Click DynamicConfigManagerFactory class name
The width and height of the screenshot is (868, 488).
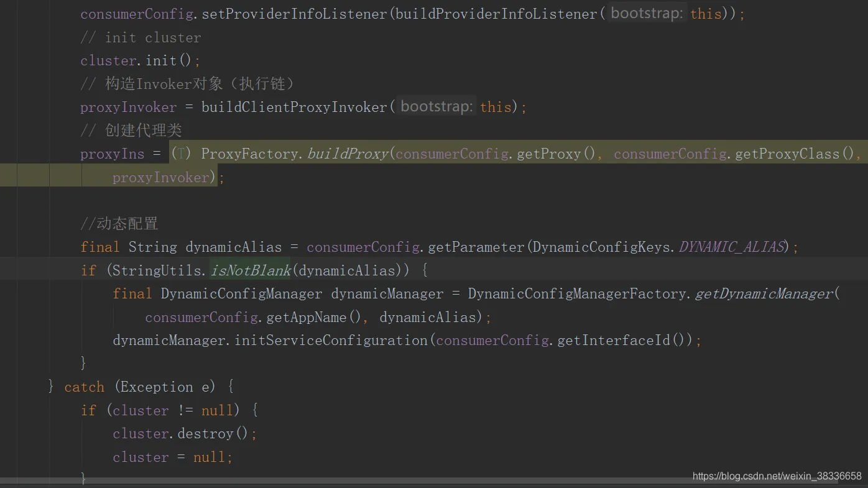click(577, 293)
